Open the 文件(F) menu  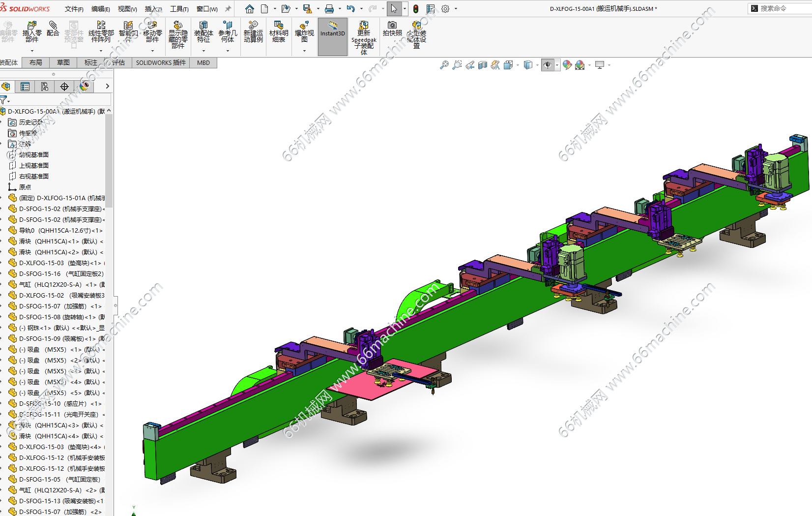tap(74, 9)
